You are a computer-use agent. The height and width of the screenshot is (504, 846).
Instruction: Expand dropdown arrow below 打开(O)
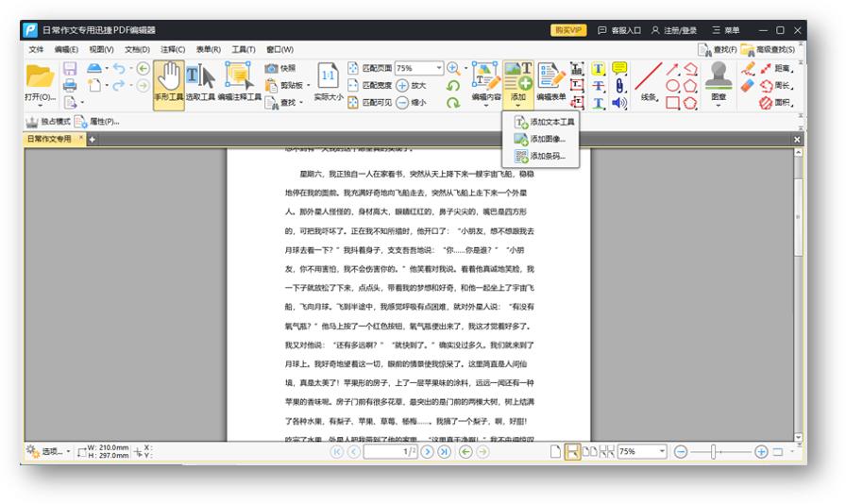click(40, 106)
